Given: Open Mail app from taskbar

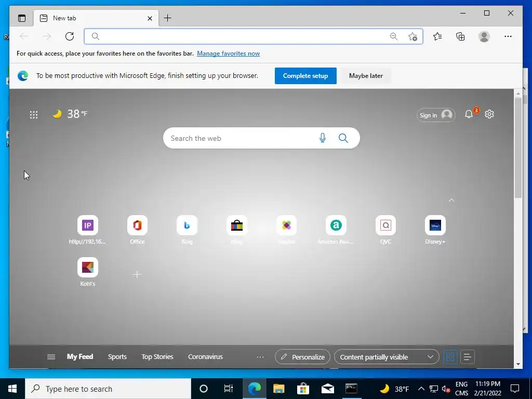Looking at the screenshot, I should click(x=327, y=389).
